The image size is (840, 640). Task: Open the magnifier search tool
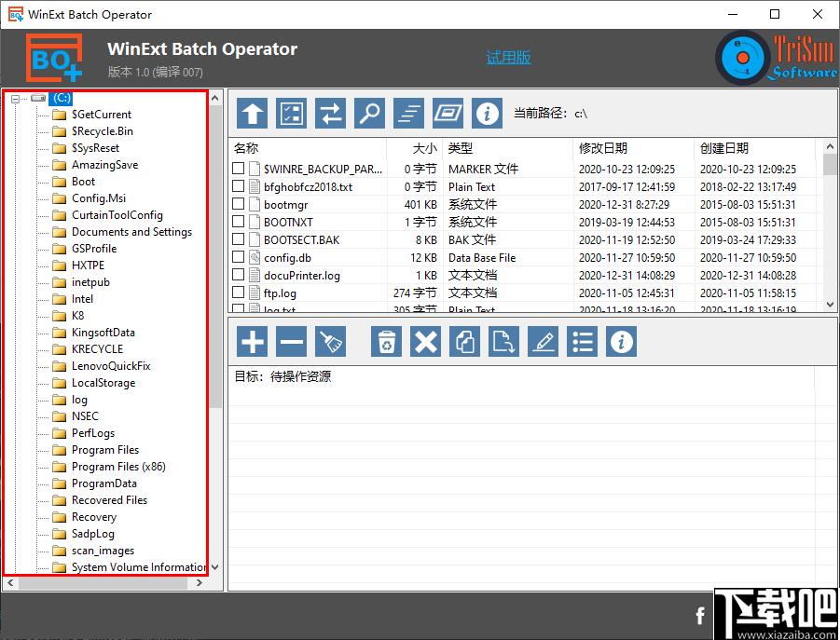369,114
